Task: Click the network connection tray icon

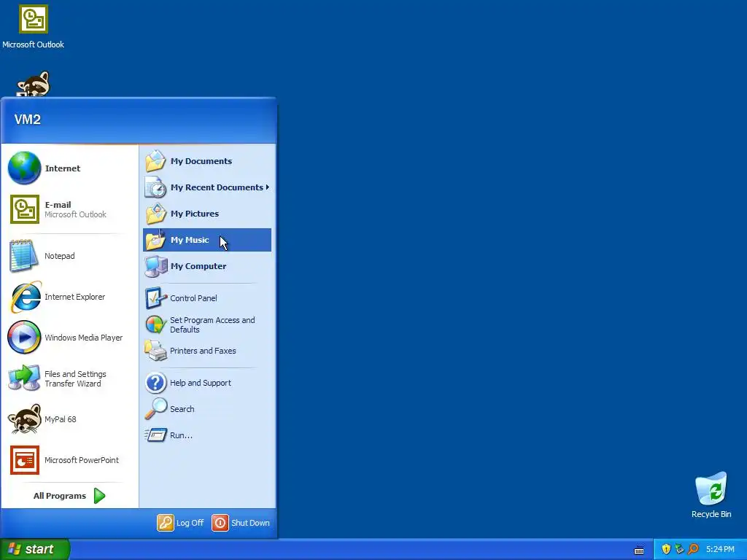Action: [x=679, y=549]
